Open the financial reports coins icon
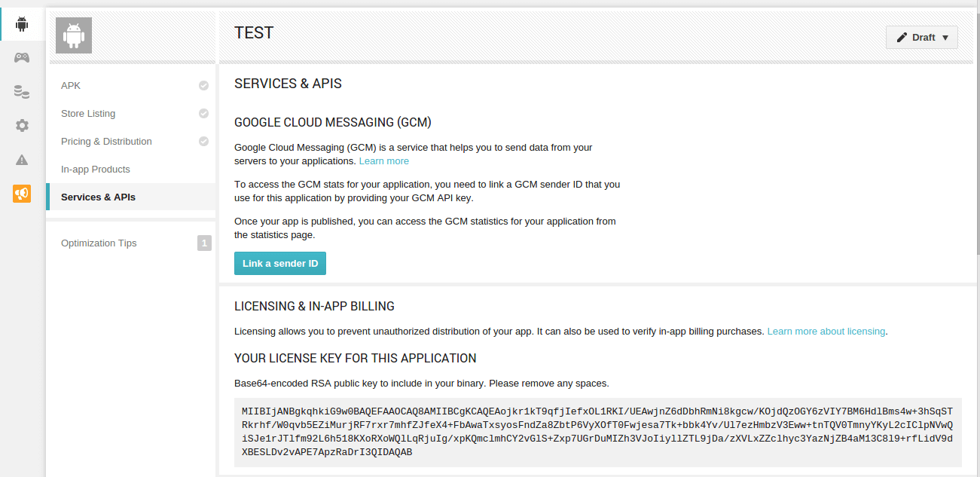 click(x=22, y=92)
